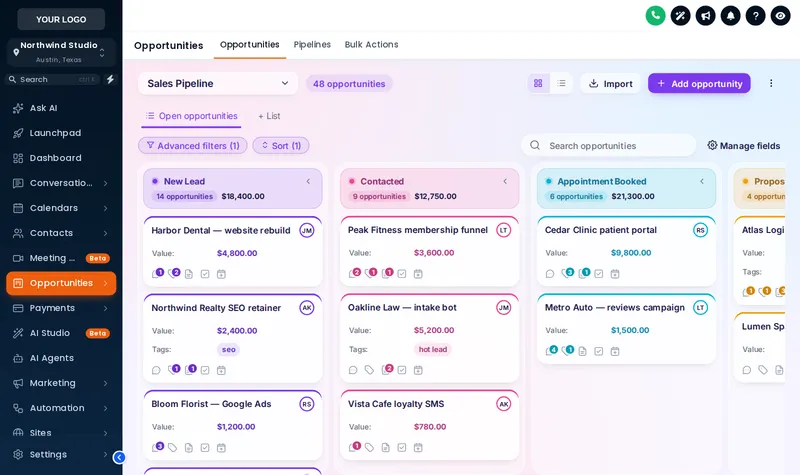The height and width of the screenshot is (475, 800).
Task: Click conversation icon on Cedar Clinic card
Action: pyautogui.click(x=549, y=273)
